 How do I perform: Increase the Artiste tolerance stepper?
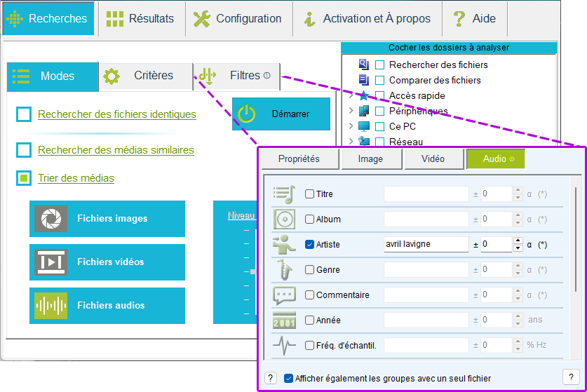click(x=518, y=241)
